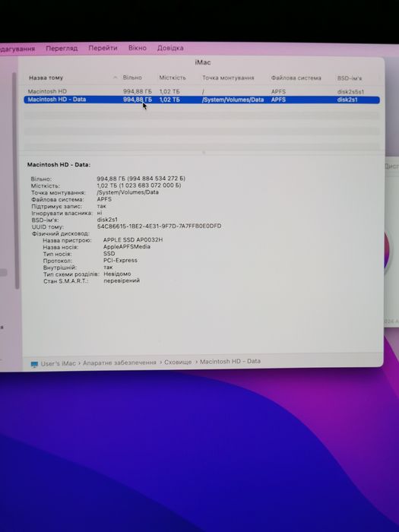Go to Апаратне забезпечення in path bar
The width and height of the screenshot is (399, 532).
119,363
